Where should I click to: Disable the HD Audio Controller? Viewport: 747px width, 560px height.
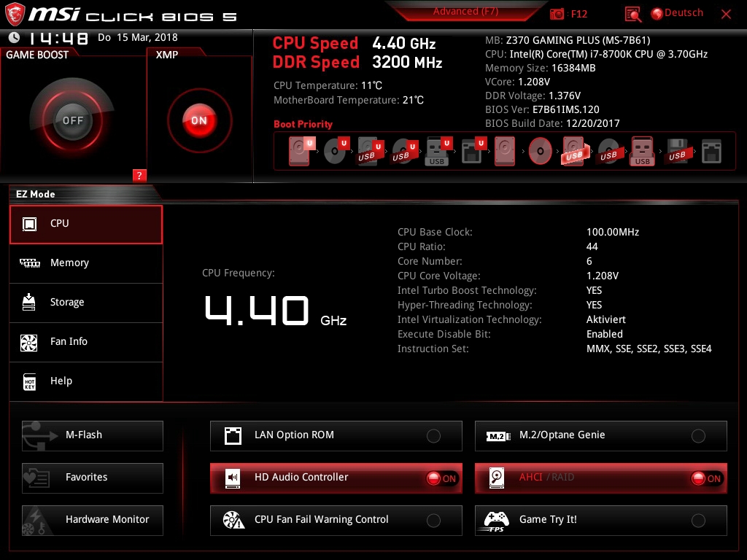click(336, 478)
